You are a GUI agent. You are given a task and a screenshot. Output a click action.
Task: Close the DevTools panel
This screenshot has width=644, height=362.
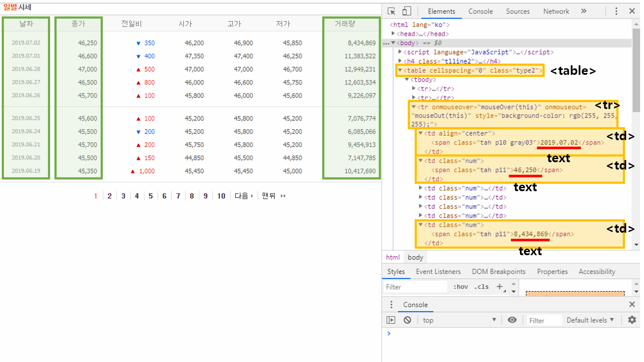[632, 11]
